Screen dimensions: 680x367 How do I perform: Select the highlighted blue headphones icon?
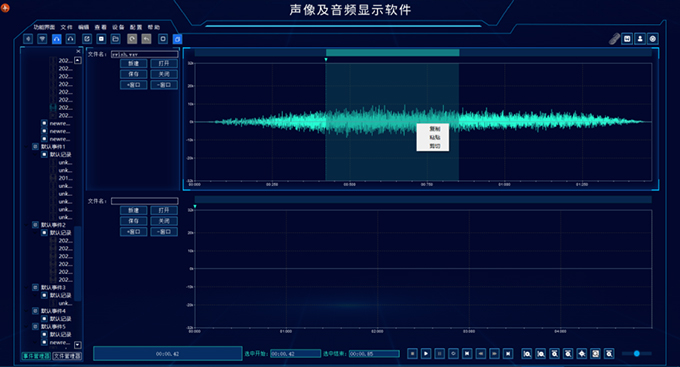56,39
